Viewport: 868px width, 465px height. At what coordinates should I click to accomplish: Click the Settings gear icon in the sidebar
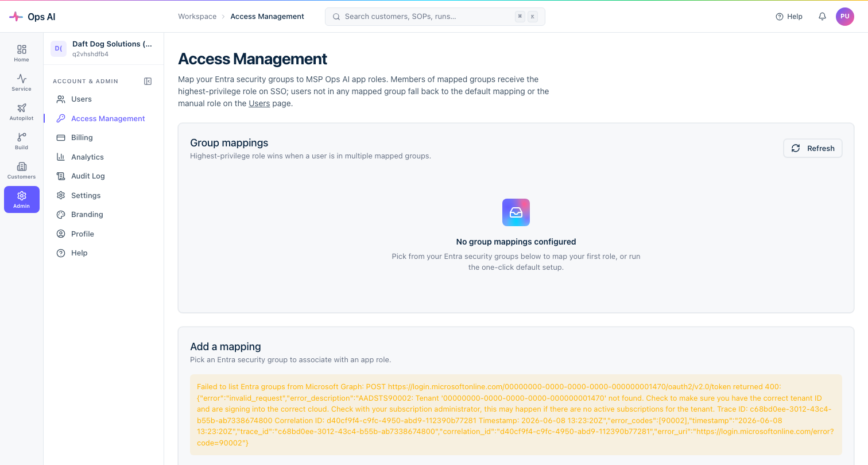pyautogui.click(x=61, y=195)
